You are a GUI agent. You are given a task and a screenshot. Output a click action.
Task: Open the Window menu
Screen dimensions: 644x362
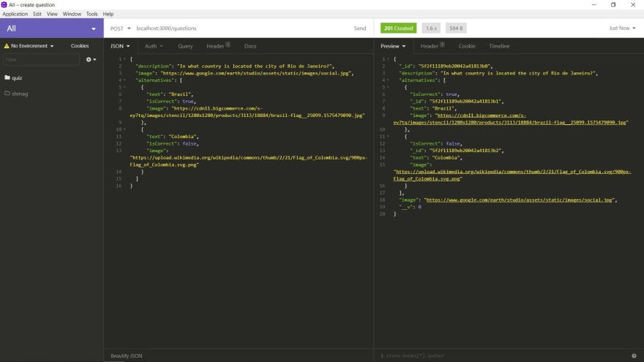pos(72,14)
